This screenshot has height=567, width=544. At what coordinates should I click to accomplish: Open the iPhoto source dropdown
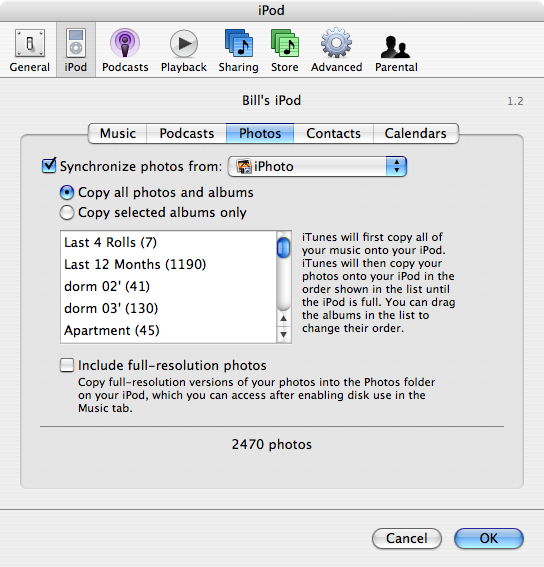[x=317, y=167]
